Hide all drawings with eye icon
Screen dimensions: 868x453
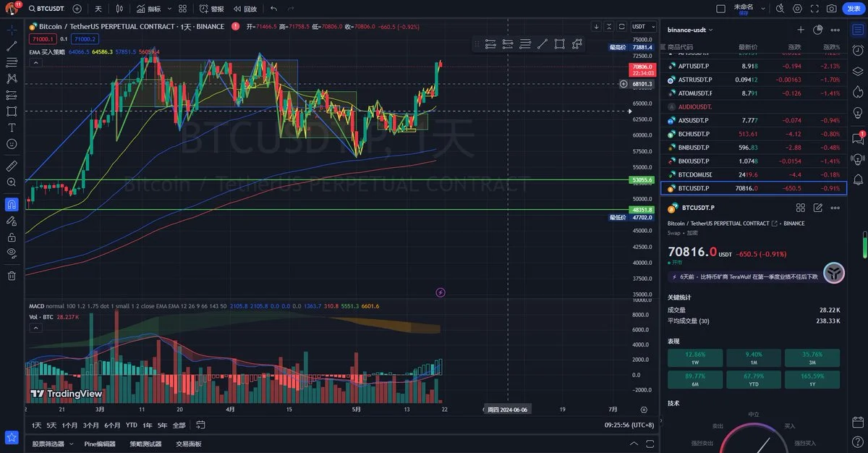[12, 253]
